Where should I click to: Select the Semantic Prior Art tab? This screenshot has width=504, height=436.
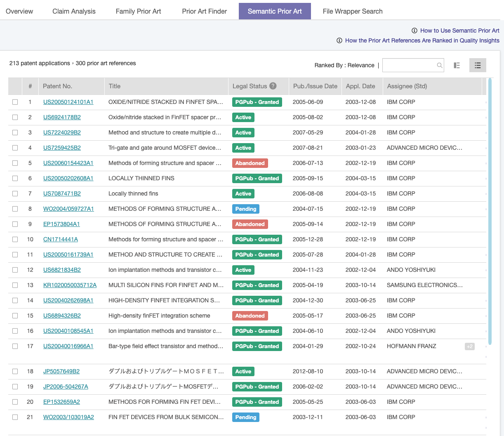click(x=275, y=11)
